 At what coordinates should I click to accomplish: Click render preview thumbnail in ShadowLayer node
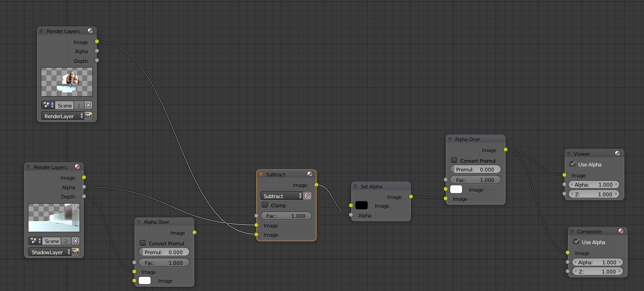pos(54,217)
